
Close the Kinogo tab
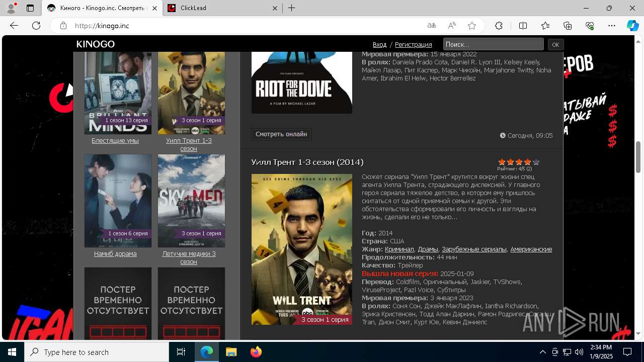pos(154,8)
